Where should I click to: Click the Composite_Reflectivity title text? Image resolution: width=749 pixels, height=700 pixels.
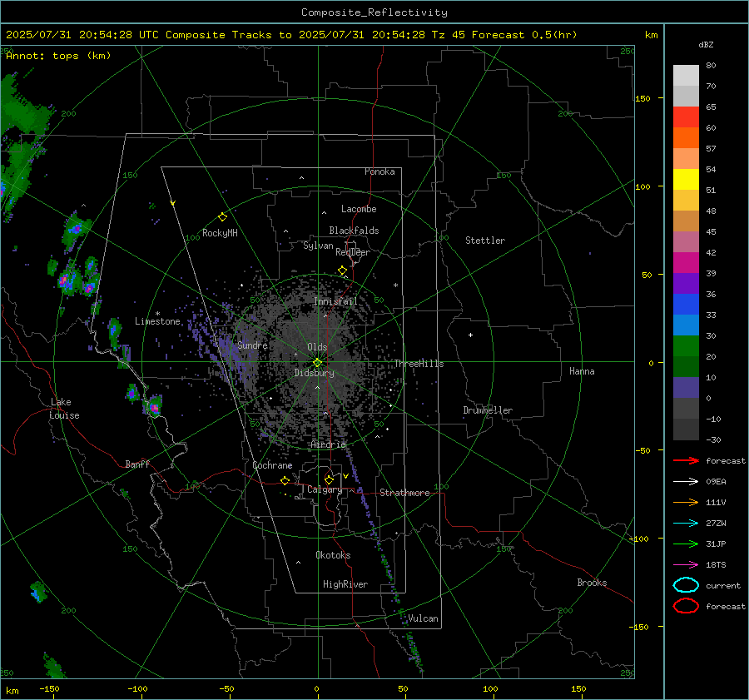[x=374, y=12]
